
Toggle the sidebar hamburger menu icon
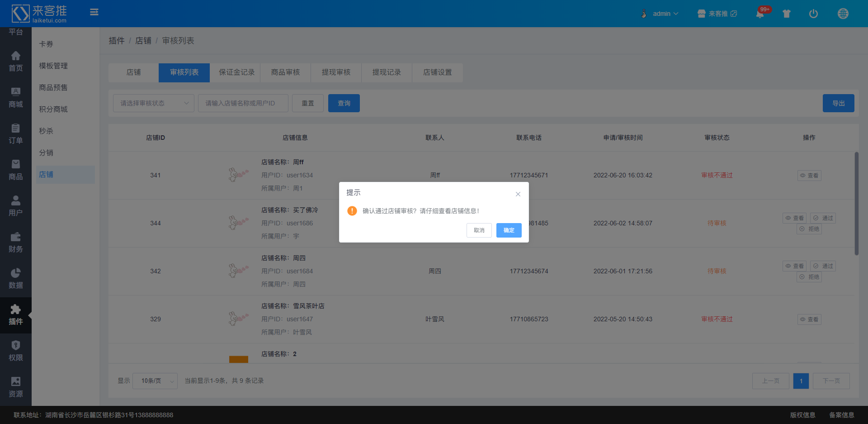click(94, 12)
